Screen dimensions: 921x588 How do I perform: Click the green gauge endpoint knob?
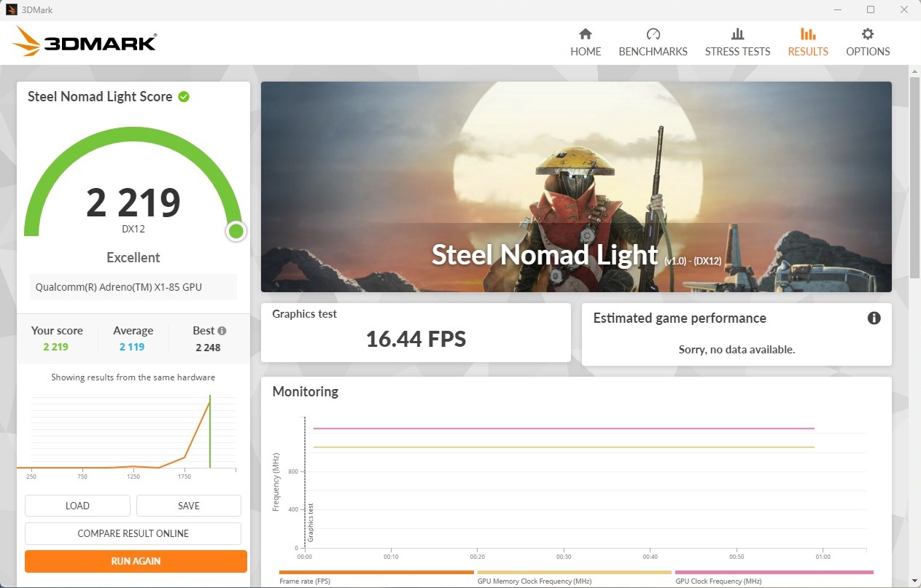pos(236,232)
